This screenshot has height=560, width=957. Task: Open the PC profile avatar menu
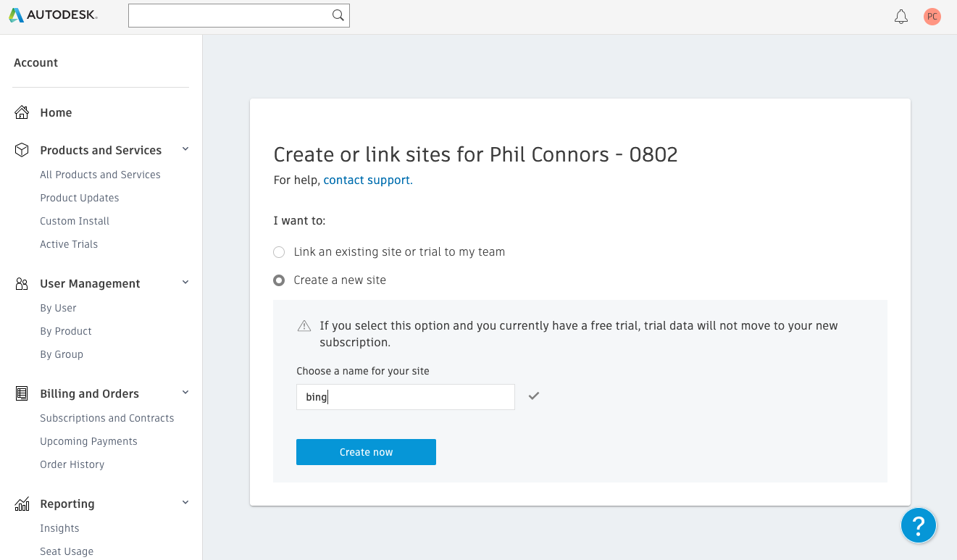click(932, 16)
